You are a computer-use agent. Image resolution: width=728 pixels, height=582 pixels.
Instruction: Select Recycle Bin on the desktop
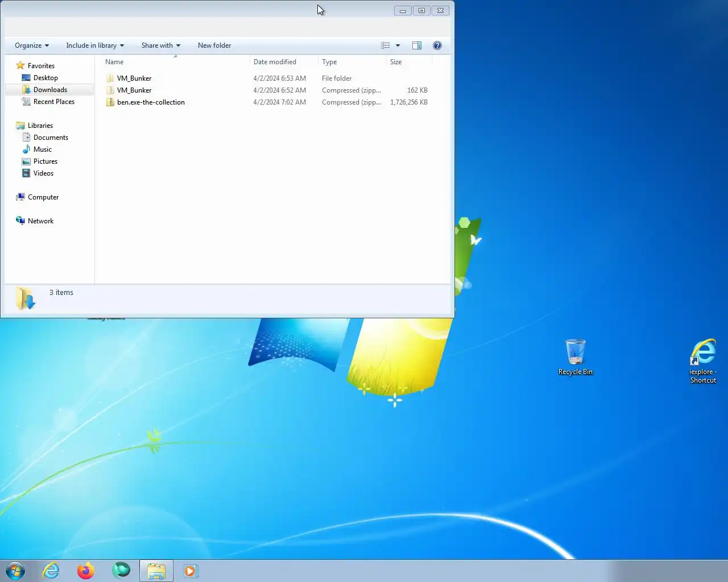click(x=576, y=357)
